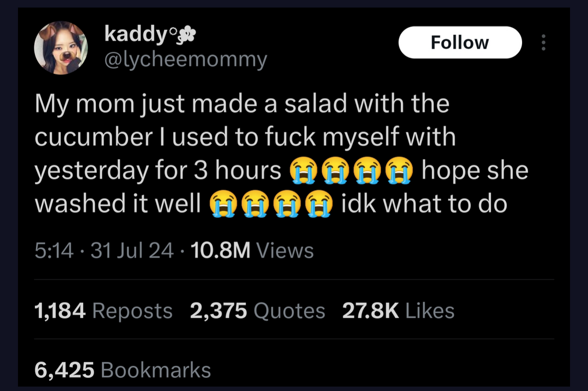The width and height of the screenshot is (588, 391).
Task: Click the '31 Jul 24' post date
Action: (133, 251)
